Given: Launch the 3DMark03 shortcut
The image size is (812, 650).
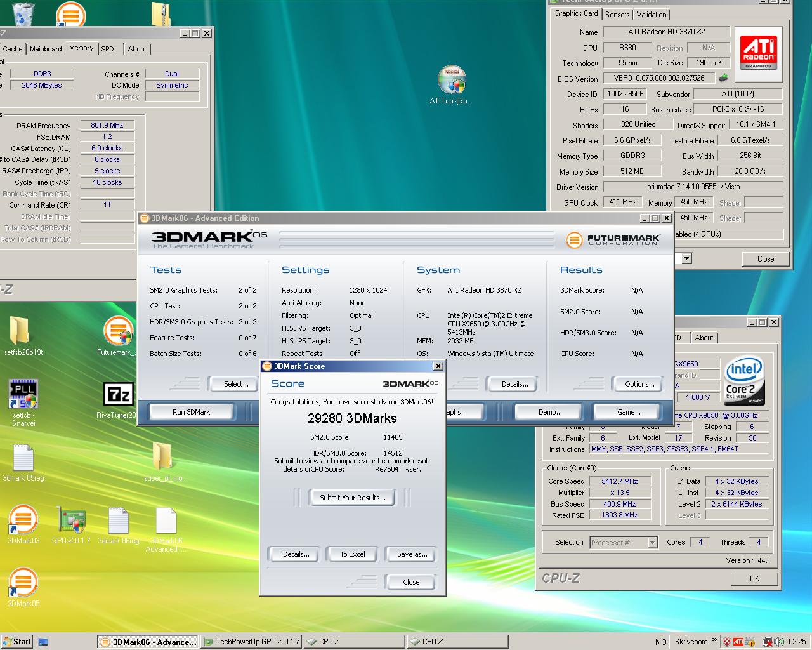Looking at the screenshot, I should [x=23, y=519].
